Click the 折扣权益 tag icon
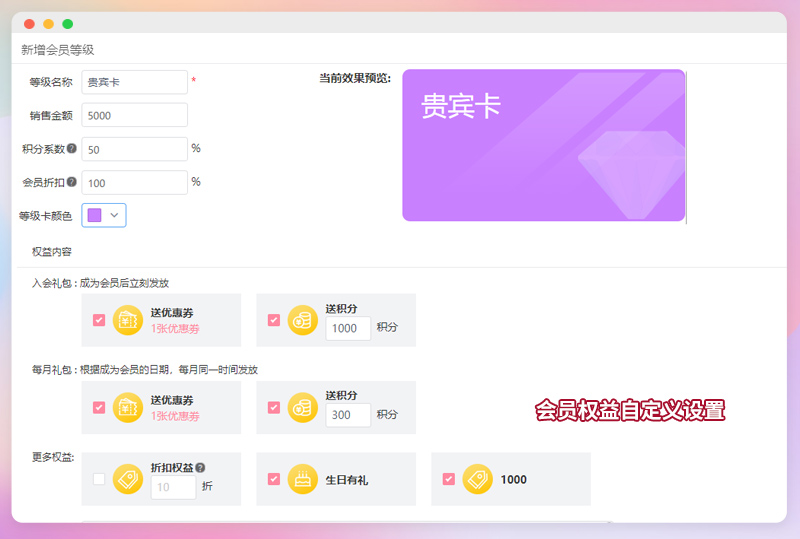Viewport: 800px width, 539px height. pyautogui.click(x=128, y=479)
